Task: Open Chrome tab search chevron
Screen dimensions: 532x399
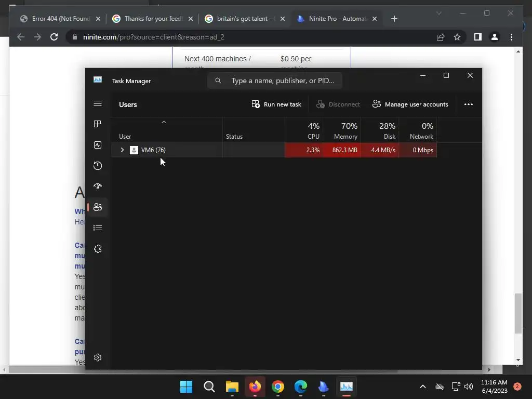Action: pyautogui.click(x=438, y=13)
